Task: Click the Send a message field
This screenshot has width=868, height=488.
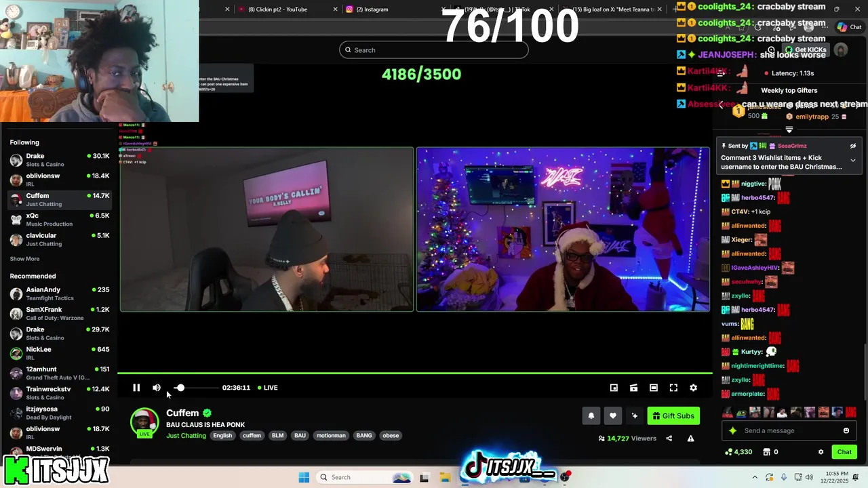Action: 789,430
